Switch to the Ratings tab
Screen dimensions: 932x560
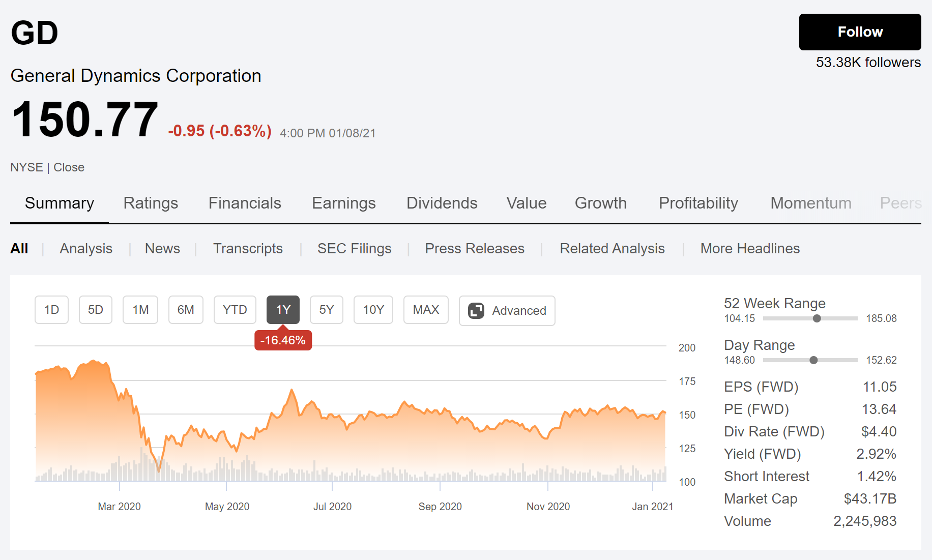151,203
